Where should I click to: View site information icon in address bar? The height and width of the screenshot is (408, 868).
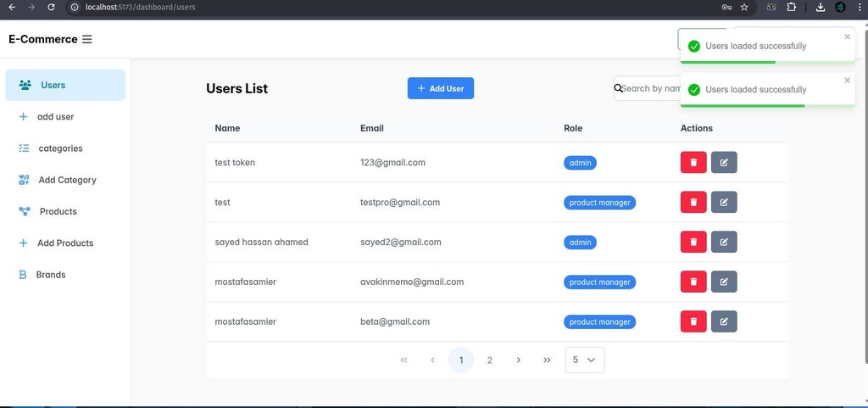(x=75, y=7)
